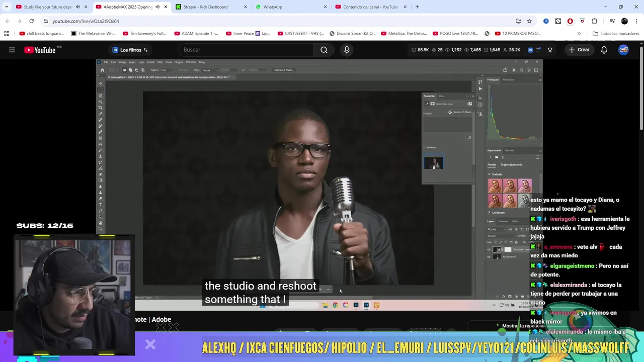Click the browser address bar URL
644x362 pixels.
point(86,21)
